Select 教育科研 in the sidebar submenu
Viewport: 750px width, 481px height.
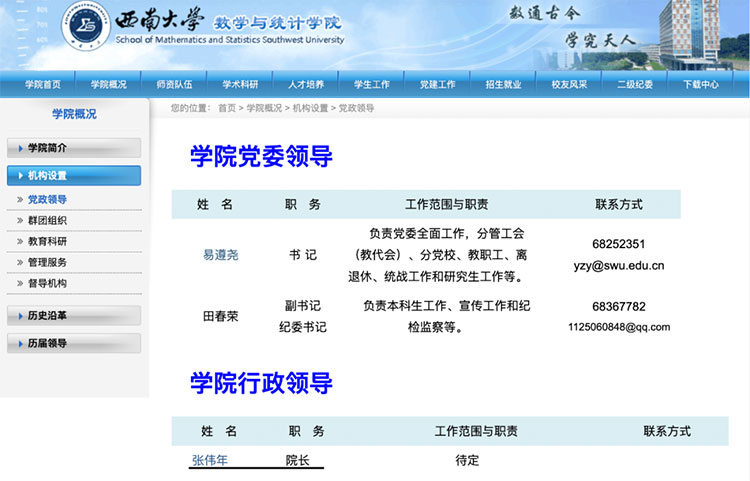click(47, 241)
